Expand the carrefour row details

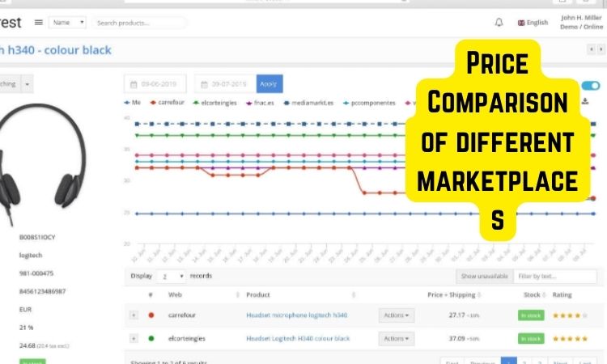click(x=134, y=315)
